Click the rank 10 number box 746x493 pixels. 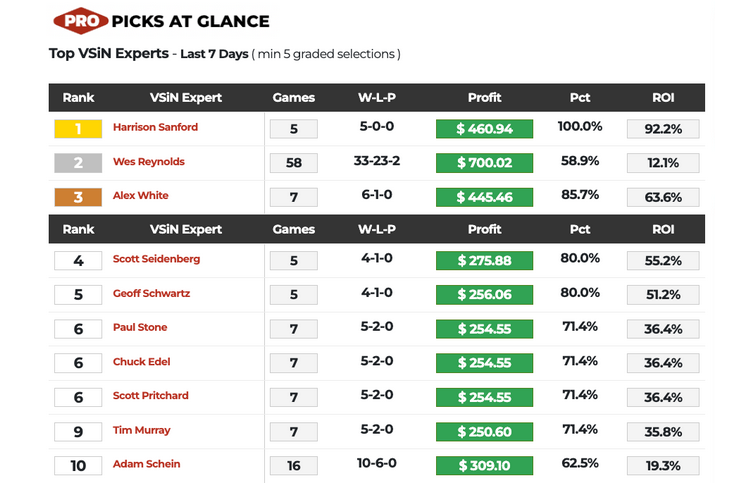pyautogui.click(x=78, y=465)
